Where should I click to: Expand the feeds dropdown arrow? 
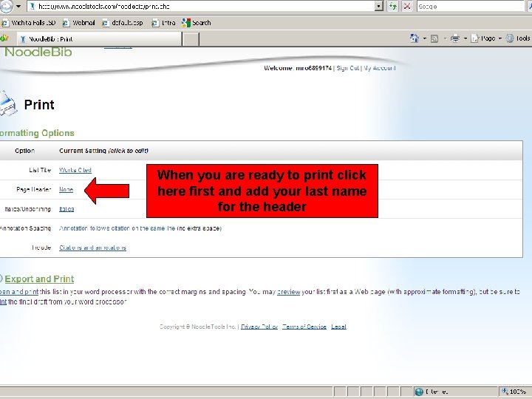[x=445, y=38]
